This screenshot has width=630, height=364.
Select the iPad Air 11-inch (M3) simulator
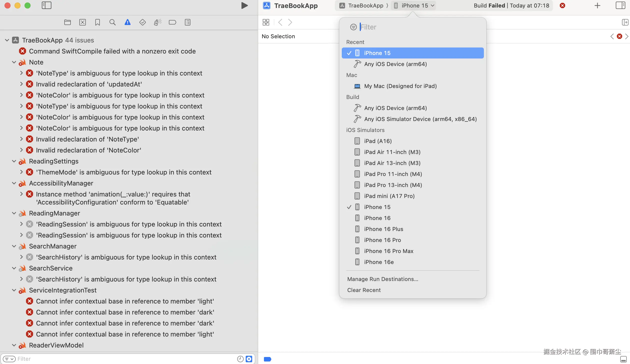(413, 152)
